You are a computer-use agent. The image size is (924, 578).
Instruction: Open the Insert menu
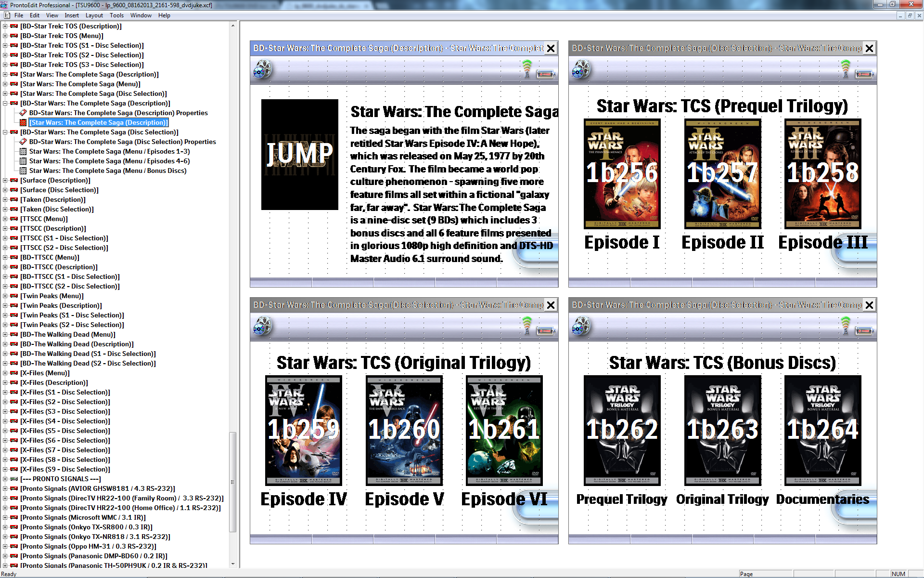pyautogui.click(x=72, y=15)
